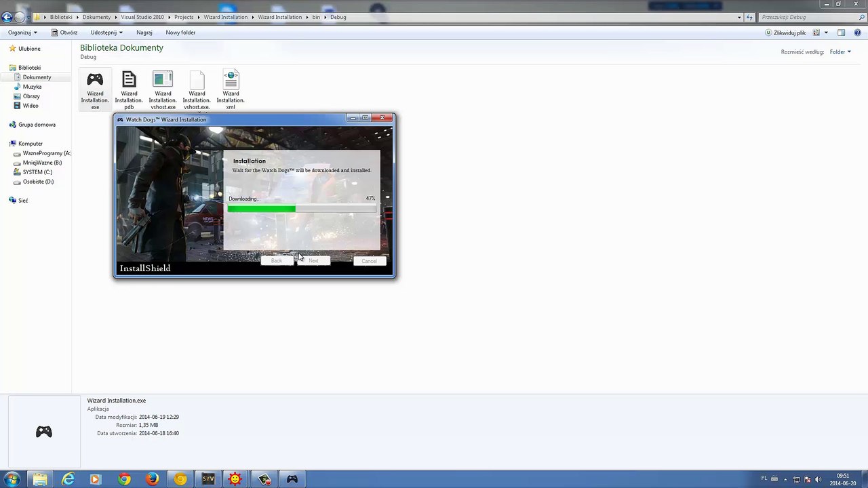The image size is (868, 488).
Task: Click Nowy folder in the toolbar
Action: click(x=180, y=33)
